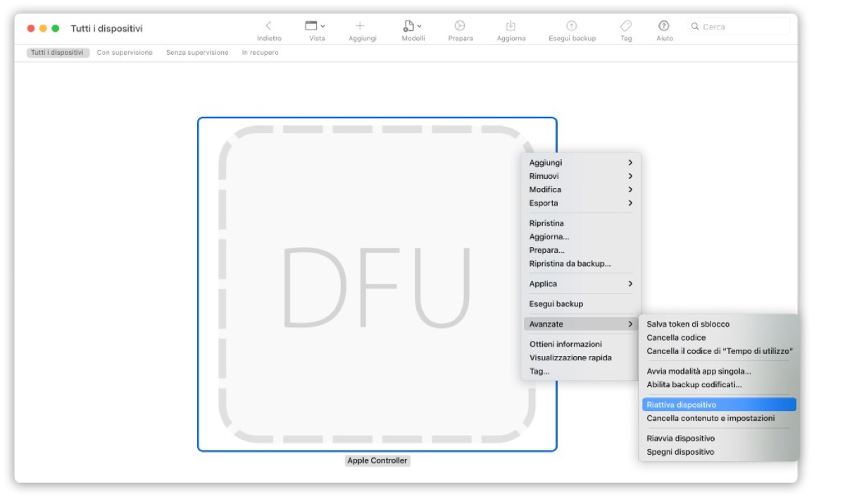Select the Tutti i dispositivi filter tab

click(x=58, y=53)
